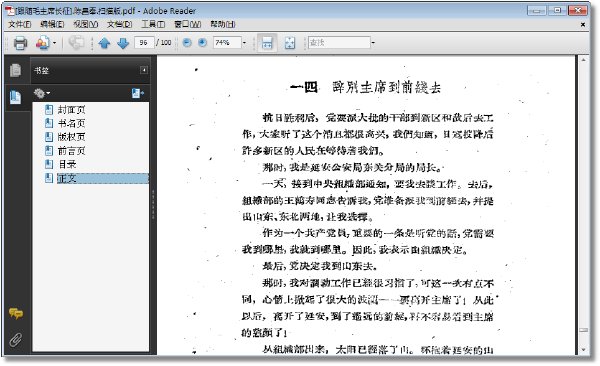Open the 文档(D) menu
Viewport: 600px width, 366px height.
pyautogui.click(x=119, y=25)
